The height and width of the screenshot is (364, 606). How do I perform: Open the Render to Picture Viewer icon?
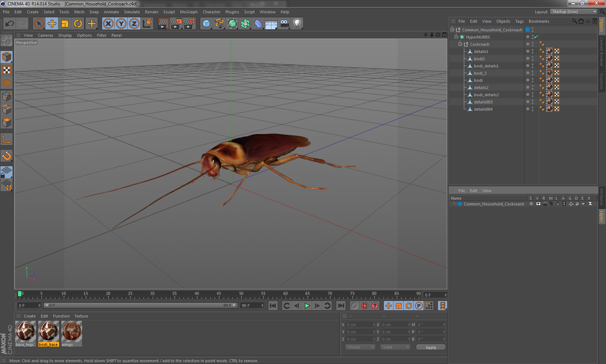[x=176, y=24]
